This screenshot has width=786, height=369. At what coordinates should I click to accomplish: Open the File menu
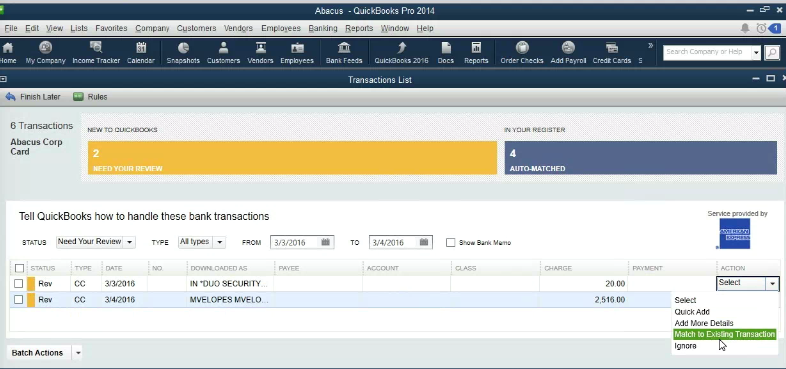11,29
